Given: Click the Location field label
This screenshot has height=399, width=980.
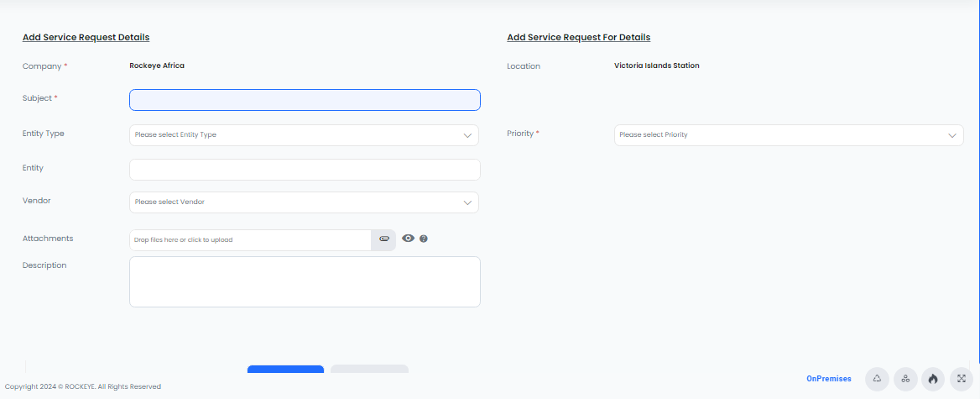Looking at the screenshot, I should click(524, 66).
